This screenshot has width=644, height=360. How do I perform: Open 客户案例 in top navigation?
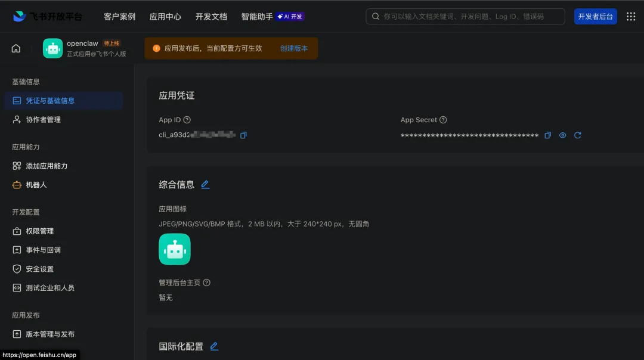pos(119,17)
